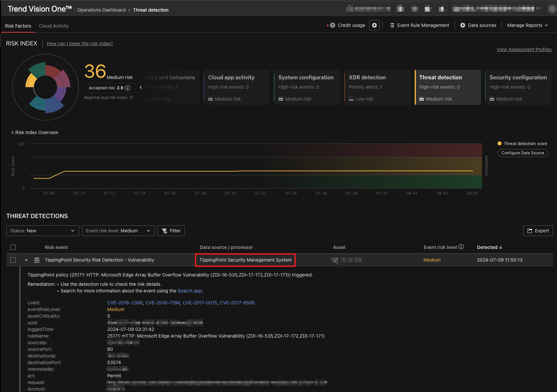557x392 pixels.
Task: Open CVE-2016-3386 link
Action: [125, 303]
